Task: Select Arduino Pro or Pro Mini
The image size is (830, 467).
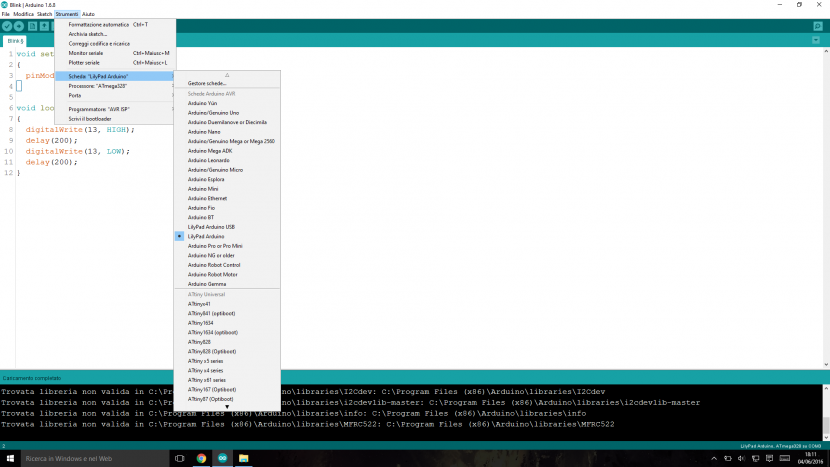Action: [227, 246]
